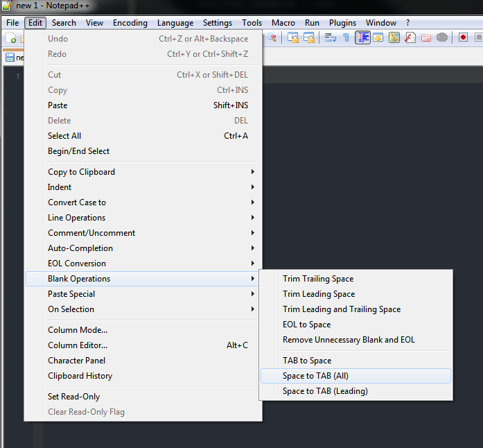Screen dimensions: 483x448
Task: Expand the Copy to Clipboard submenu
Action: click(x=143, y=172)
